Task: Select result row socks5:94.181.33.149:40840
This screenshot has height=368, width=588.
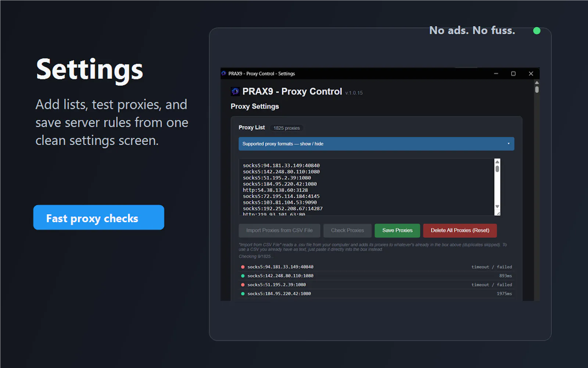Action: point(376,267)
